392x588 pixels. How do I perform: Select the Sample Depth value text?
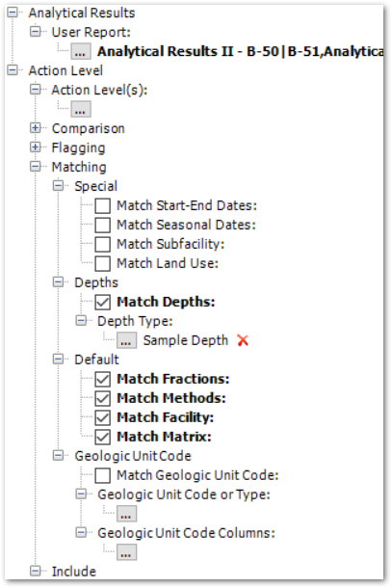tap(186, 340)
